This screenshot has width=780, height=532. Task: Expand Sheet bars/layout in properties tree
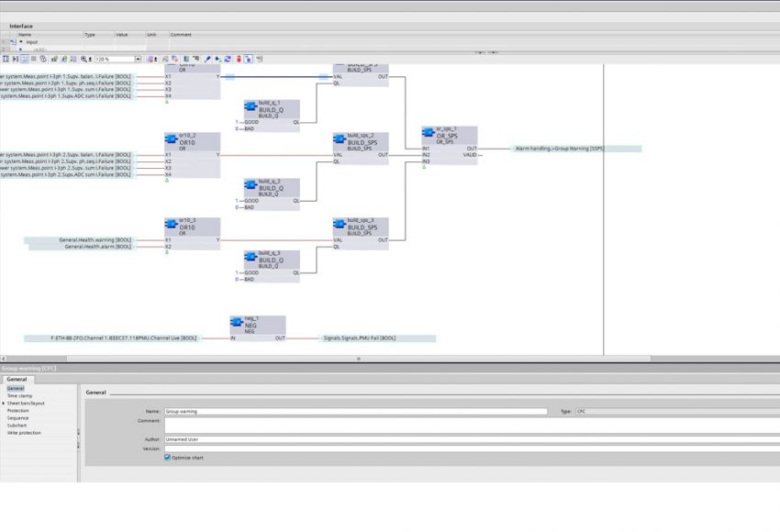(x=4, y=403)
